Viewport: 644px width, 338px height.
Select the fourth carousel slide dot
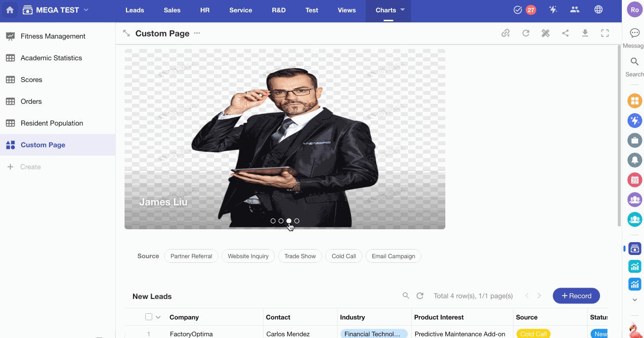coord(297,221)
